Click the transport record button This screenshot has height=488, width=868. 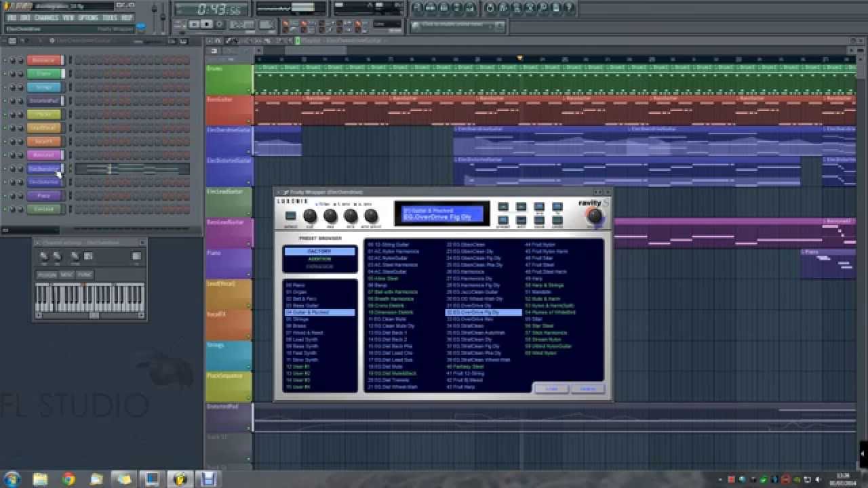[x=220, y=24]
